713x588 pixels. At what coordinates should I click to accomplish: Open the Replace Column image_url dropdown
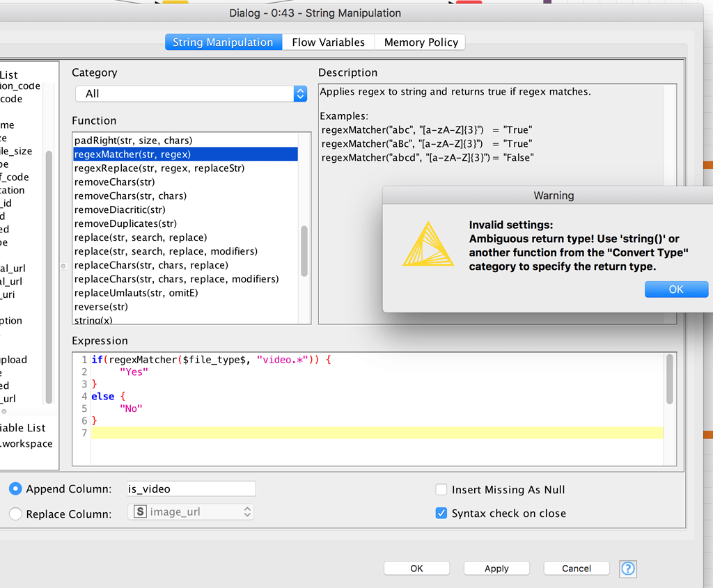191,511
